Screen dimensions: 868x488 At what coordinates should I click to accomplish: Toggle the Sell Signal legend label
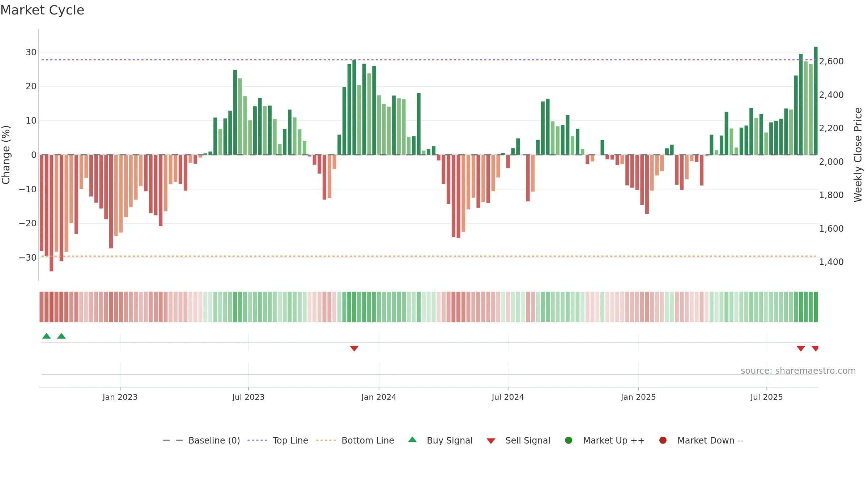pyautogui.click(x=528, y=440)
